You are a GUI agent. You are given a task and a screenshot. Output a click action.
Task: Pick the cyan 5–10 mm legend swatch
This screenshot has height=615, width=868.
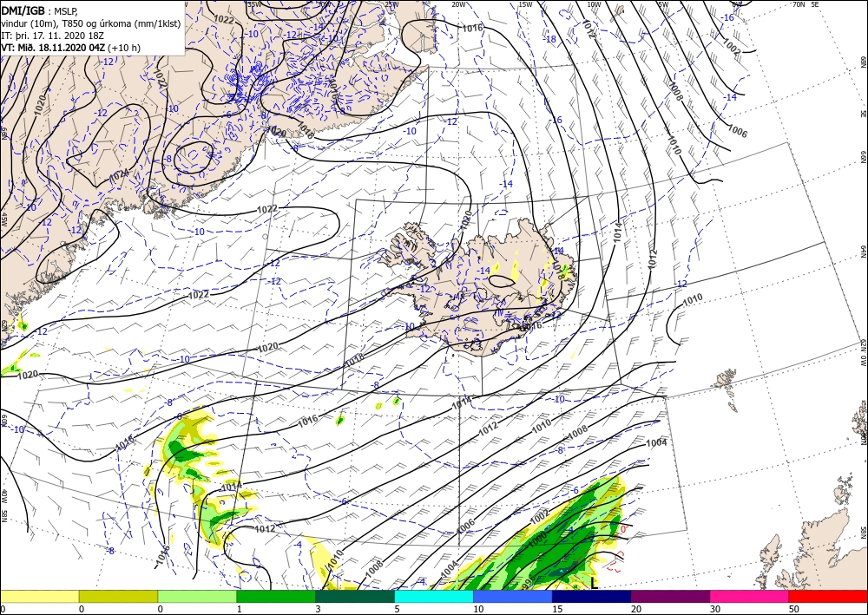point(434,596)
